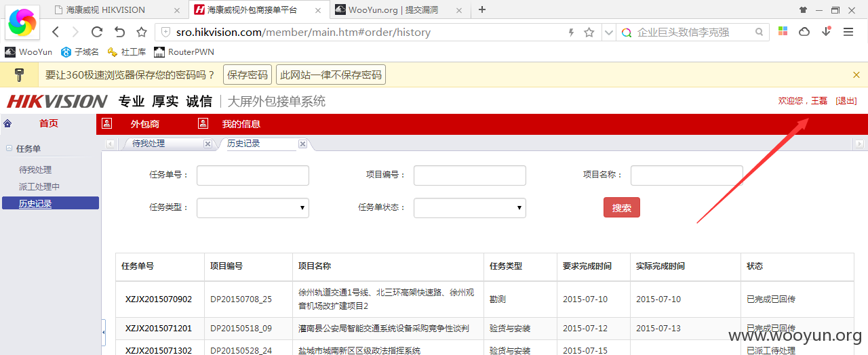Viewport: 868px width, 355px height.
Task: Click the person icon beside 外包商
Action: (x=107, y=123)
